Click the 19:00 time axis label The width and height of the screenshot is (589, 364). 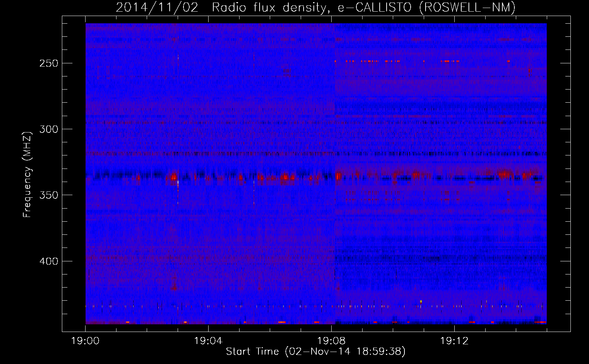point(85,341)
